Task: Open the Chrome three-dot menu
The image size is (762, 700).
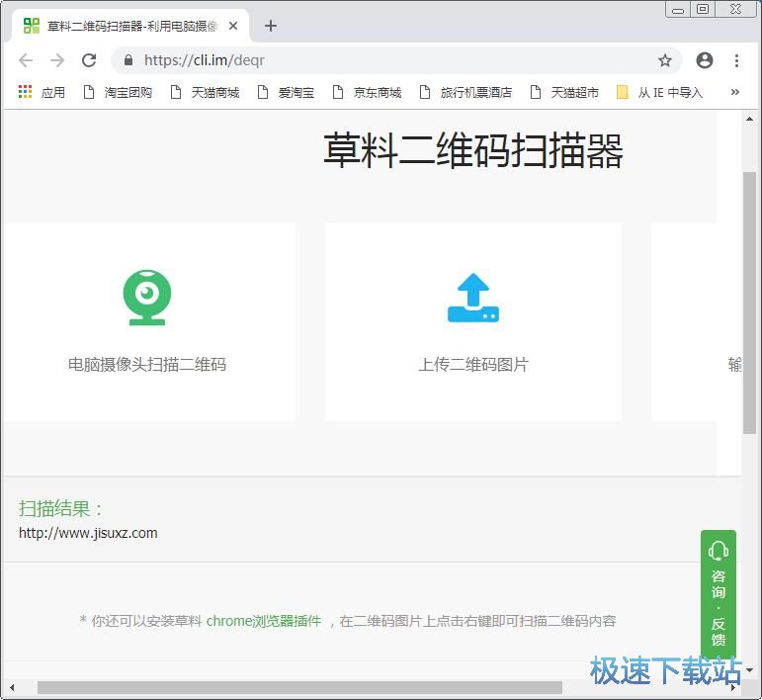Action: click(x=736, y=60)
